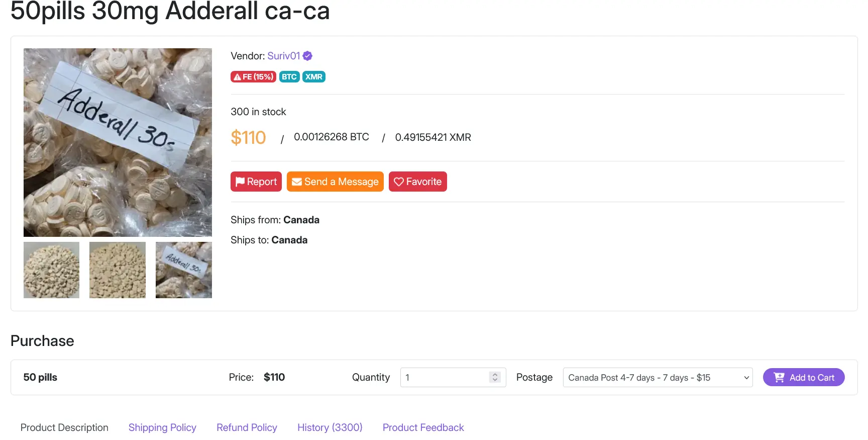This screenshot has height=440, width=868.
Task: View the History (3300) tab
Action: 330,427
